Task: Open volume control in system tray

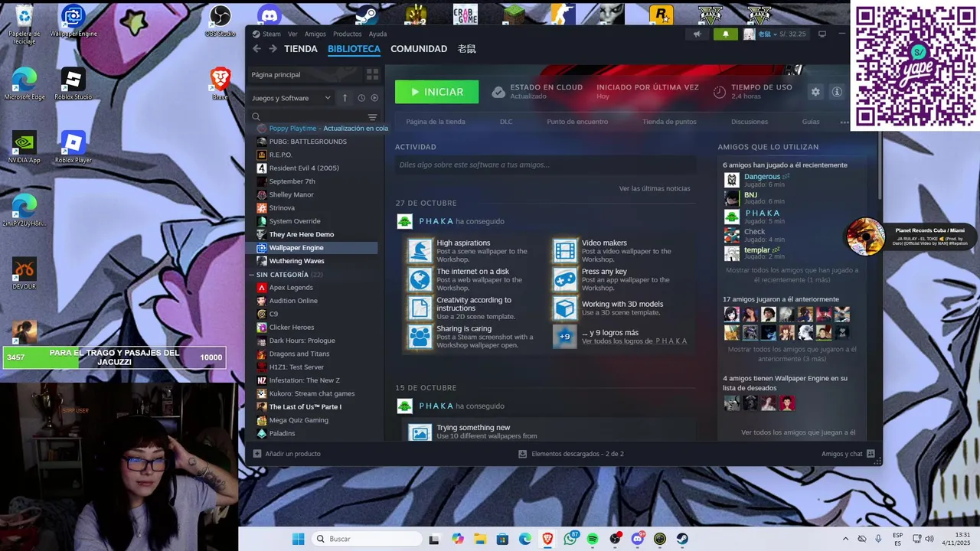Action: [929, 539]
